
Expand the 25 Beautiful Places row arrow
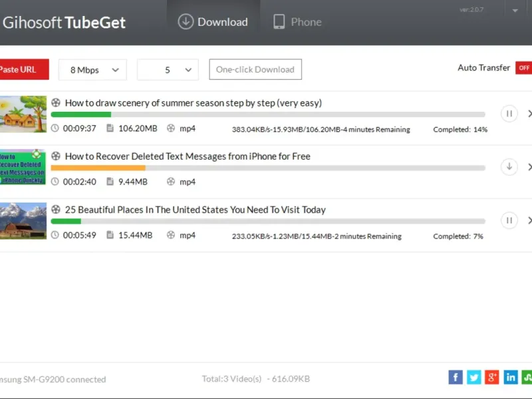(529, 220)
